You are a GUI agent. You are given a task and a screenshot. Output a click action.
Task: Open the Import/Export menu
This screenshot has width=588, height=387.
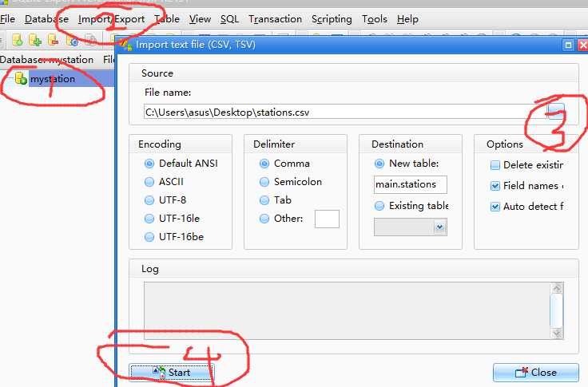111,19
